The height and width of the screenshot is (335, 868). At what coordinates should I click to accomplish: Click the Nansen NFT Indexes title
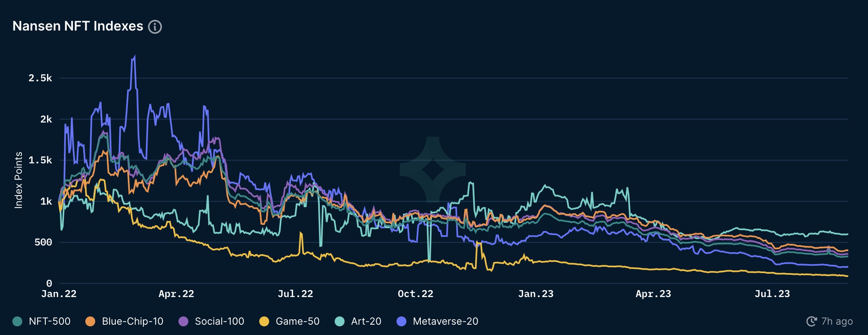point(78,26)
